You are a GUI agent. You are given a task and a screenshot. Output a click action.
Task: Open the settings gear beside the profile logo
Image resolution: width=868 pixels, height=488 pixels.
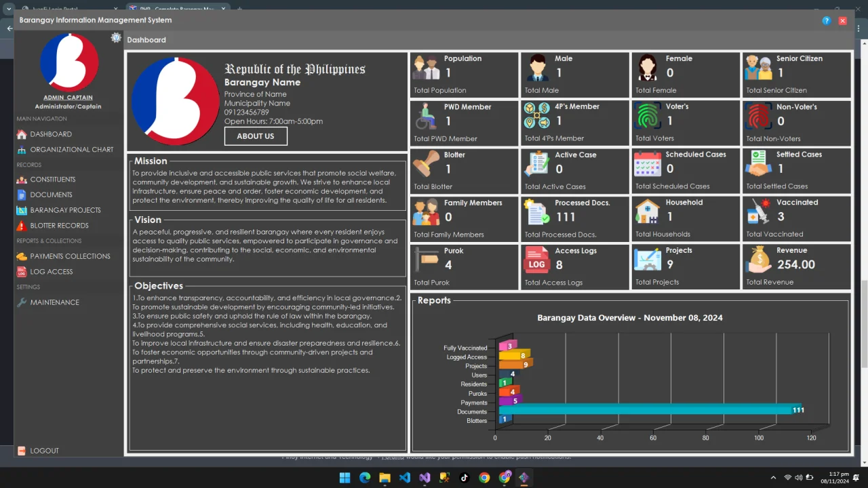point(116,38)
